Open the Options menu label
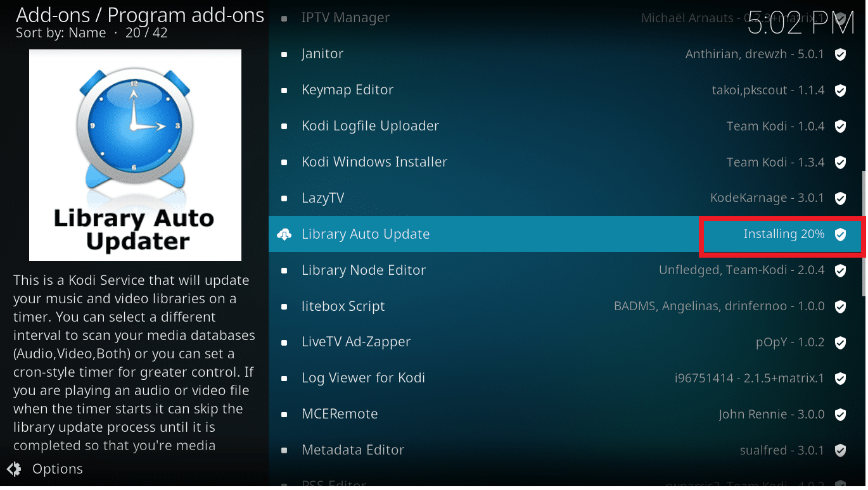This screenshot has width=868, height=490. point(58,469)
